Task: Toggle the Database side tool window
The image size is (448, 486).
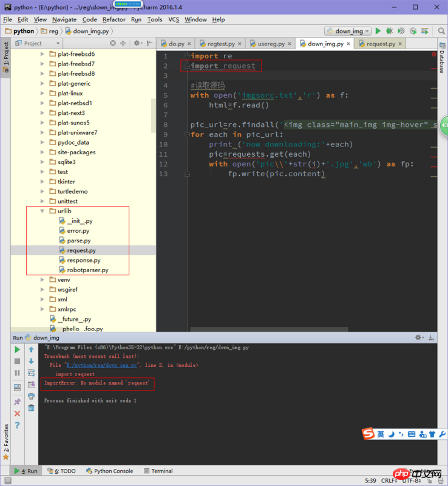Action: (441, 62)
